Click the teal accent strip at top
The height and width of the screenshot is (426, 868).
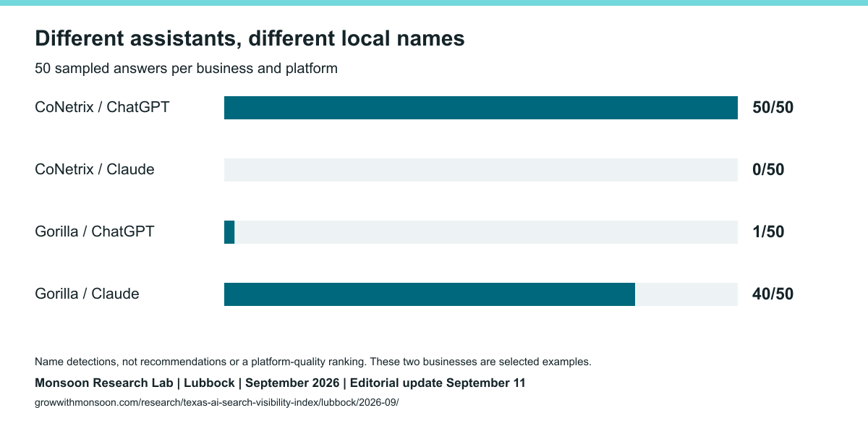(x=434, y=3)
